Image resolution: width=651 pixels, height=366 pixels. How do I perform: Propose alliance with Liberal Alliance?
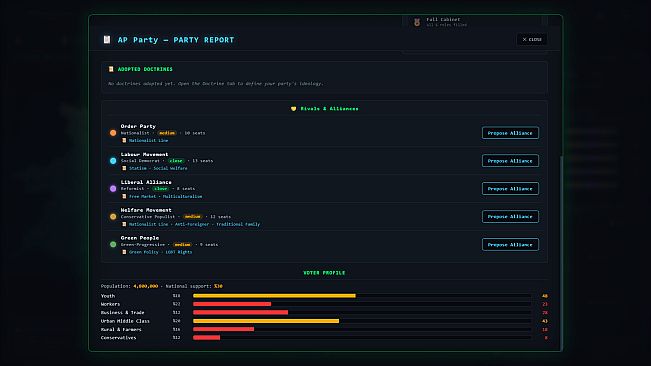510,188
